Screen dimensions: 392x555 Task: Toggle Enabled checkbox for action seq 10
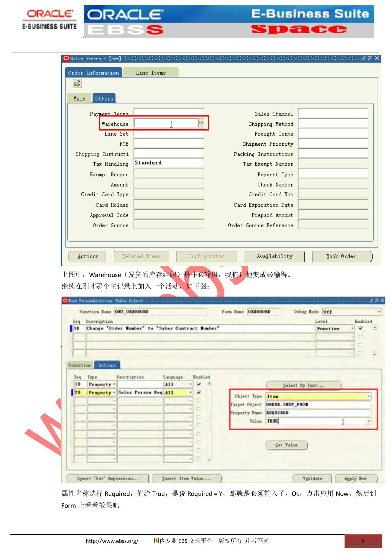[x=199, y=384]
